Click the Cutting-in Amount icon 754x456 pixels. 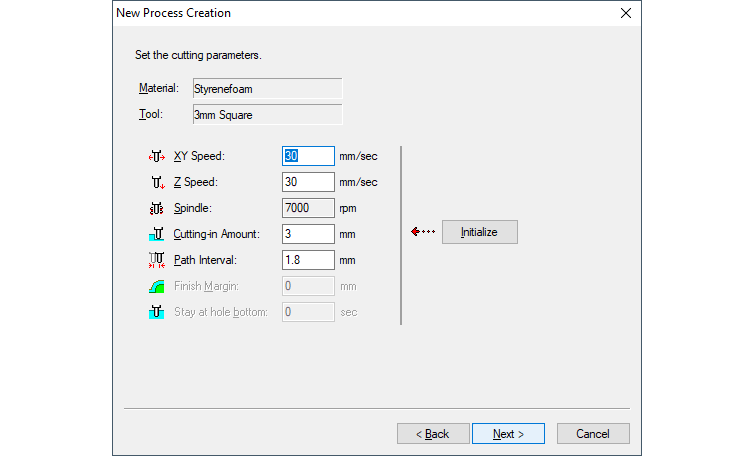click(x=155, y=234)
